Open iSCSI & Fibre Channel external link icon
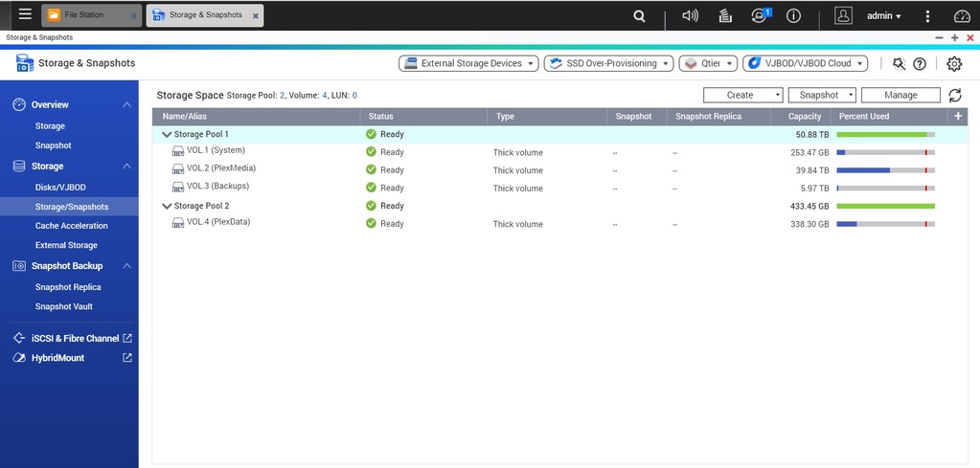Screen dimensions: 980x468 [x=127, y=338]
